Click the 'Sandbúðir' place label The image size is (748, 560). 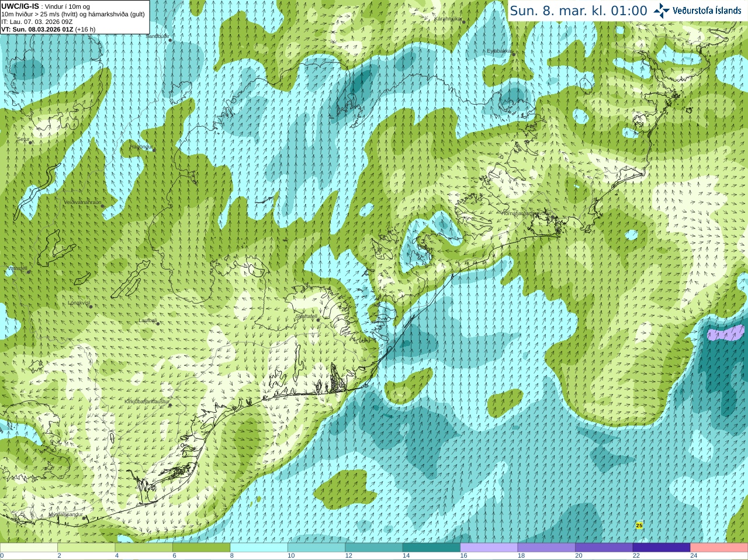(x=157, y=36)
